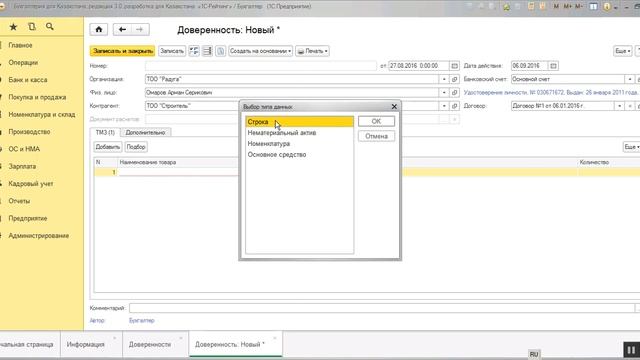
Task: Click the calendar icon in title bar
Action: coord(542,7)
